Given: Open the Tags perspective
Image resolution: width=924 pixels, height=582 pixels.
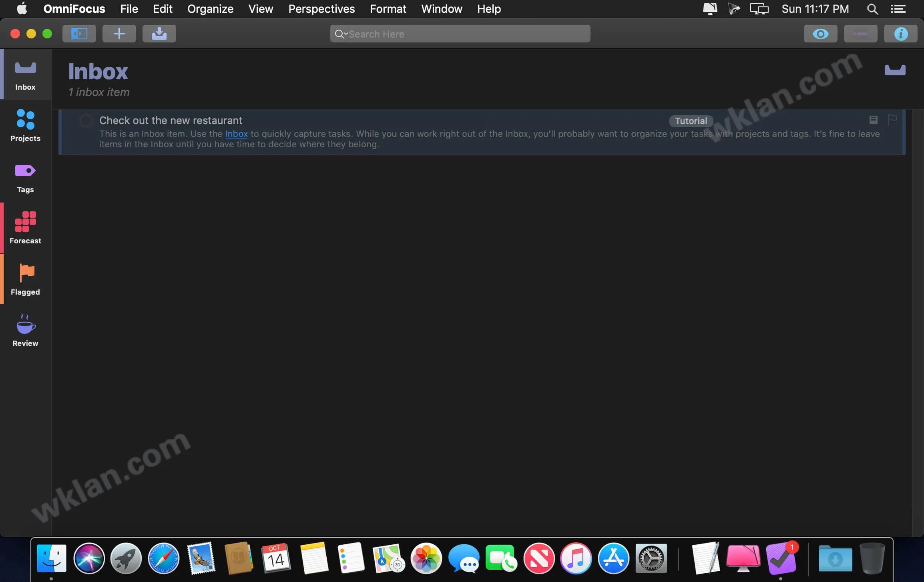Looking at the screenshot, I should click(26, 177).
